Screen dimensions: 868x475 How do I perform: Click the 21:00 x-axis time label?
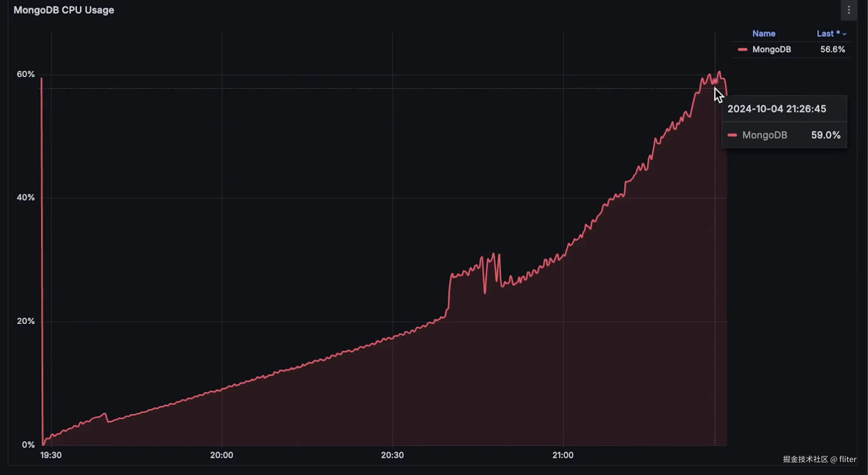tap(563, 455)
